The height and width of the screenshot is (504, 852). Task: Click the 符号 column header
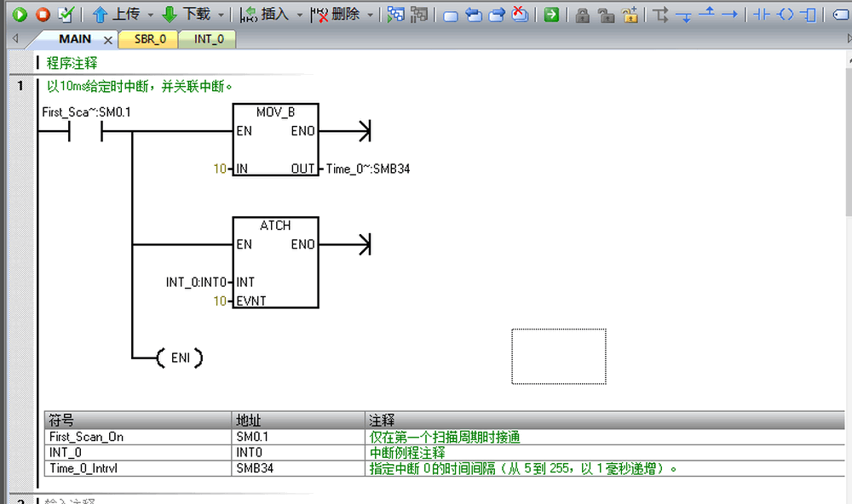pyautogui.click(x=139, y=421)
